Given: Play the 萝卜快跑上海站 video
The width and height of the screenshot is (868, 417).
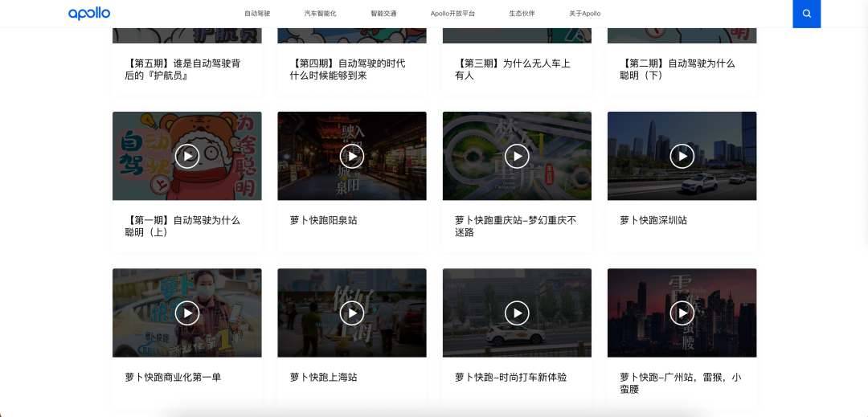Looking at the screenshot, I should click(x=352, y=313).
